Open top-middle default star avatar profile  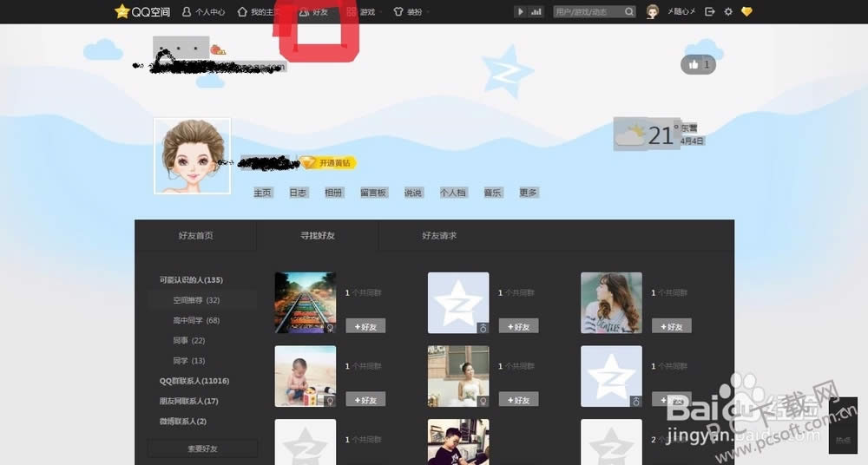458,302
